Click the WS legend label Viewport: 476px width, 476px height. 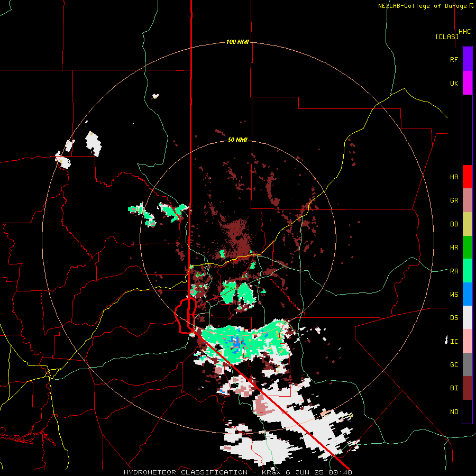pos(454,295)
